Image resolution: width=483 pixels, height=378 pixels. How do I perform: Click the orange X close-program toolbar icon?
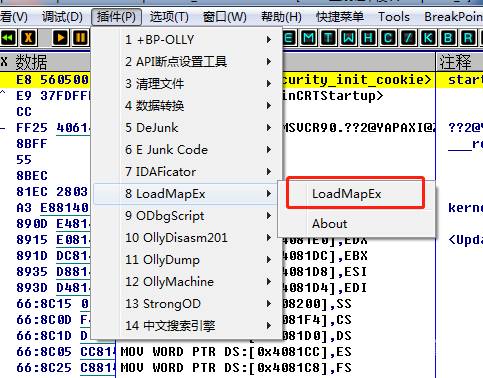click(x=29, y=38)
